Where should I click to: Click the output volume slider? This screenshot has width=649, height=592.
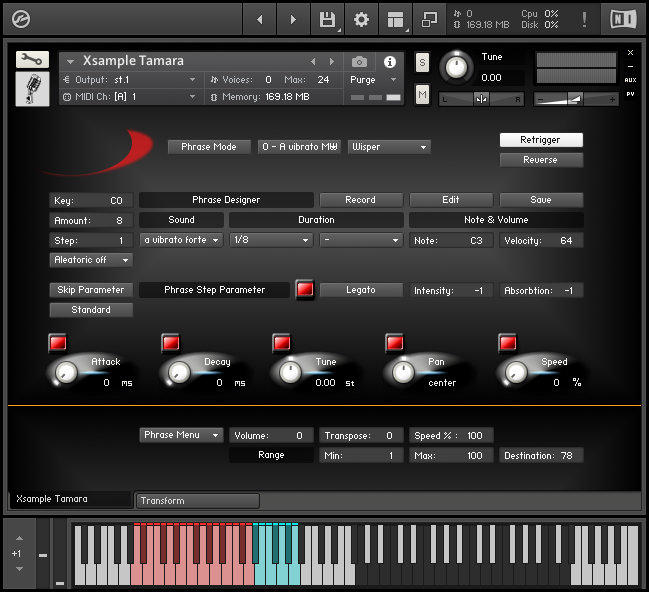pos(576,99)
